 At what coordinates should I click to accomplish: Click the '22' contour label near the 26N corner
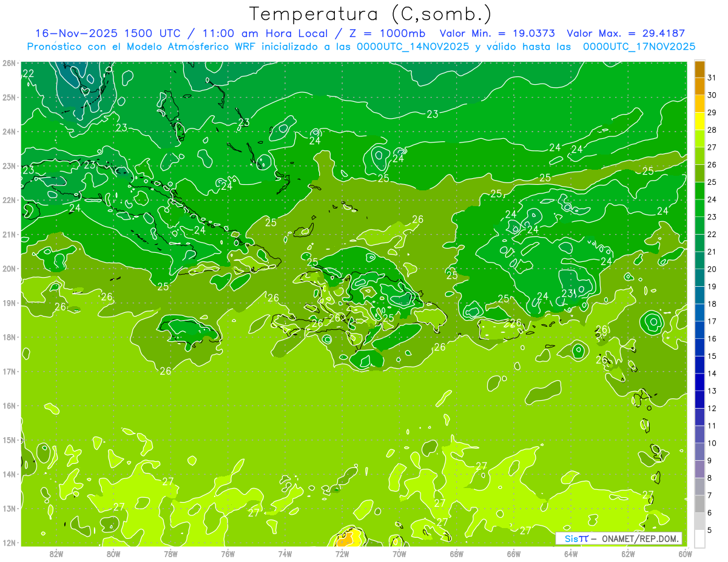(28, 74)
